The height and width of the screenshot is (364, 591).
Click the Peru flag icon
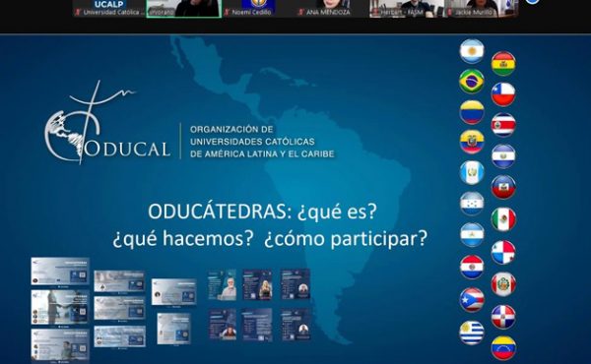click(503, 284)
